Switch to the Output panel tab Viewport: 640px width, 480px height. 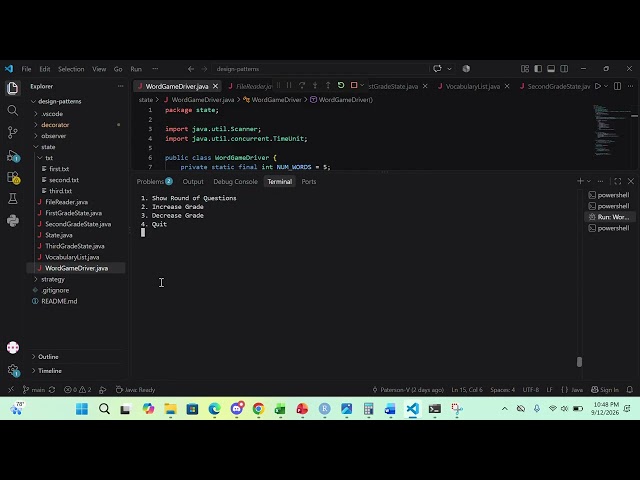coord(193,181)
